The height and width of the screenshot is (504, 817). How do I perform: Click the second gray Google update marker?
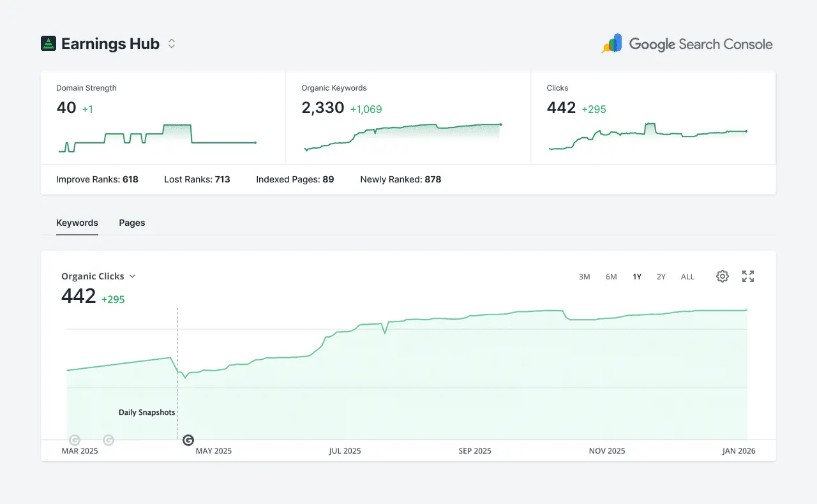pyautogui.click(x=109, y=440)
